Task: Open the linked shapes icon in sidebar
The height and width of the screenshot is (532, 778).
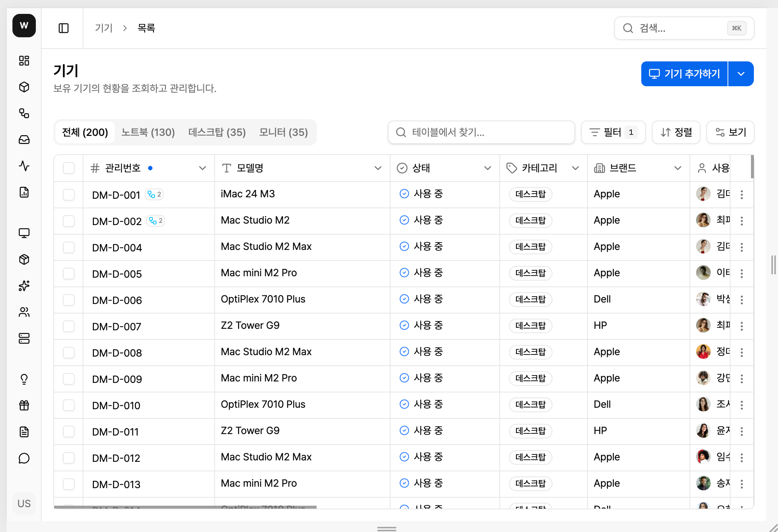Action: pos(24,113)
